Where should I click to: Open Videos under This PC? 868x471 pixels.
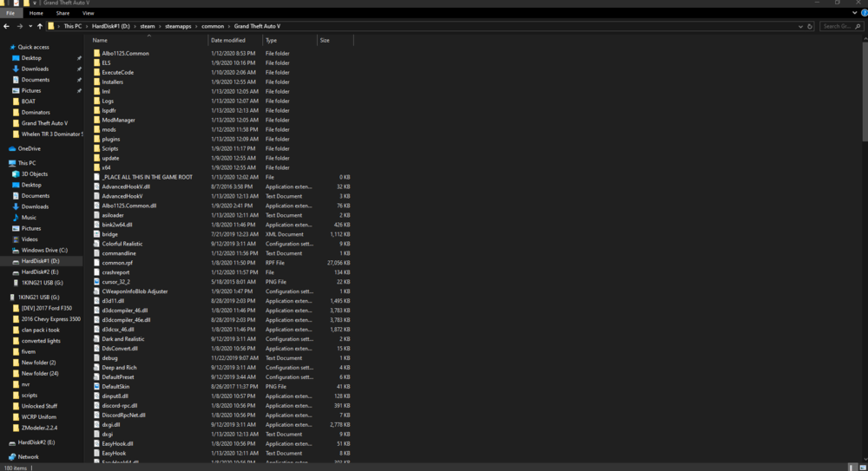coord(30,239)
